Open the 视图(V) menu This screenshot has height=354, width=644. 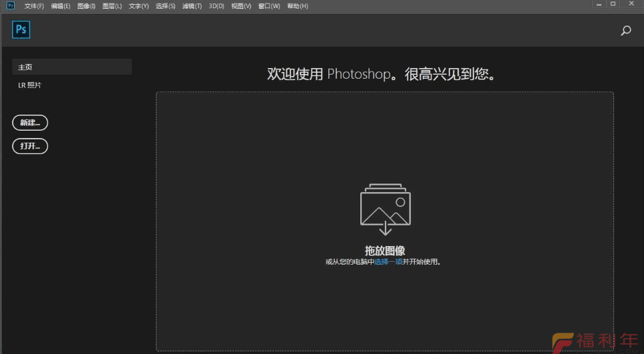241,6
